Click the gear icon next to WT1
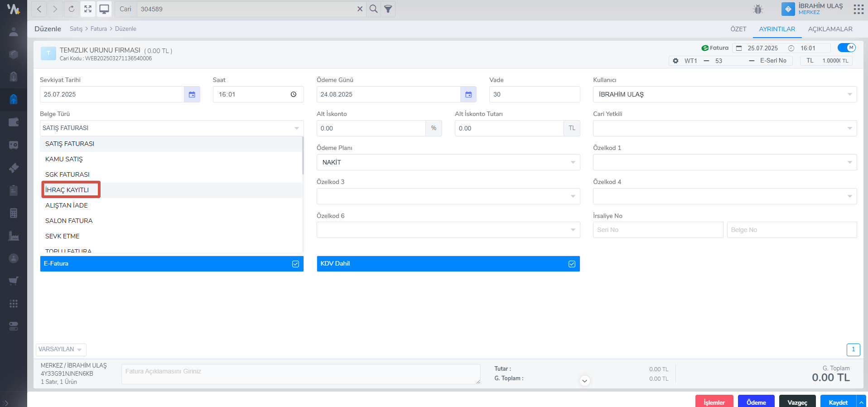 point(675,61)
